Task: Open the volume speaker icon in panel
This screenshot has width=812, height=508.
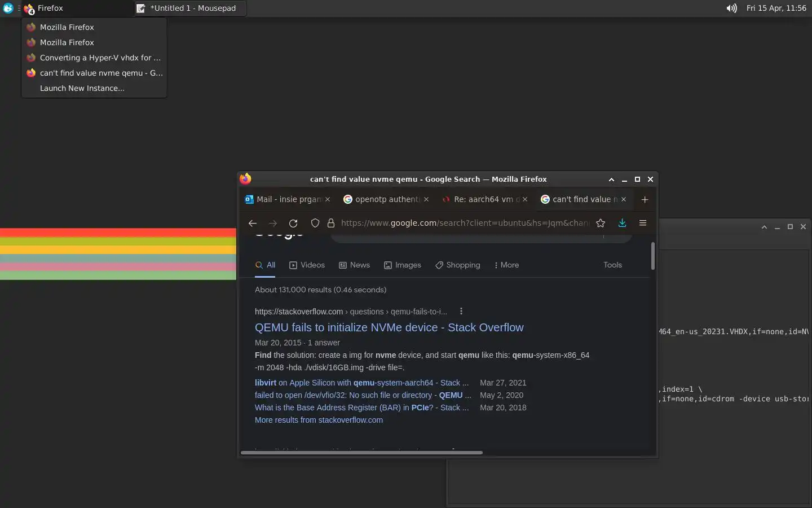Action: click(x=731, y=8)
